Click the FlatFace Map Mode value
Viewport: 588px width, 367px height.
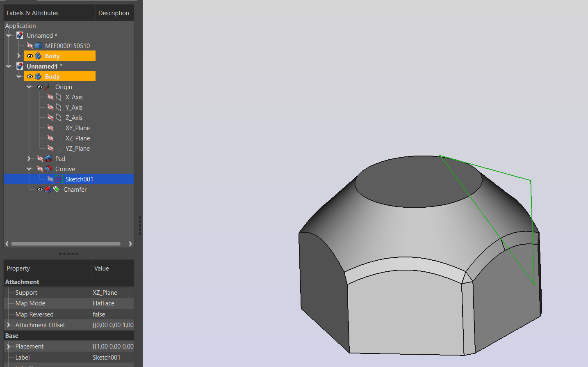coord(104,303)
